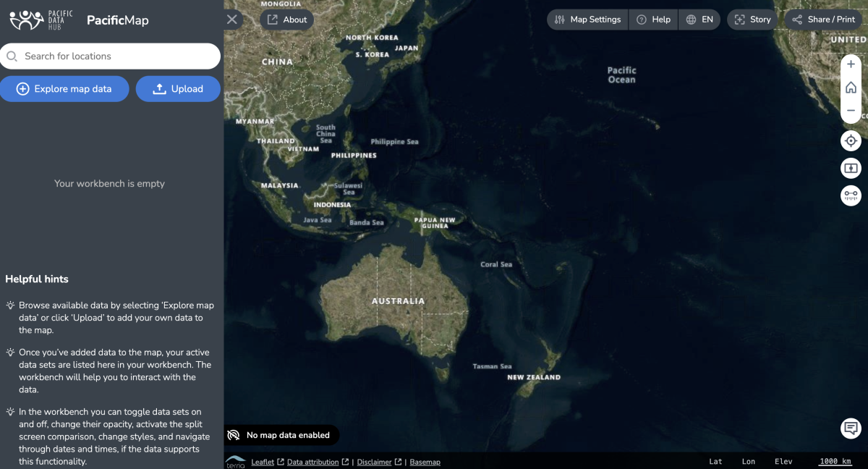Click the VIETNAM map label
The image size is (868, 469).
pyautogui.click(x=303, y=149)
